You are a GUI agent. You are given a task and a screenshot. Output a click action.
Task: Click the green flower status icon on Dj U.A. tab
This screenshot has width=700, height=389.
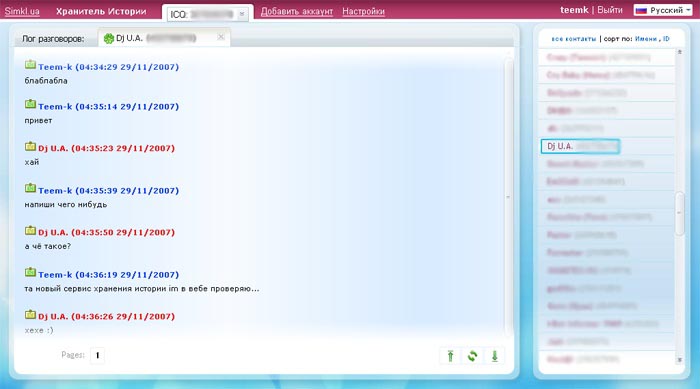[108, 38]
